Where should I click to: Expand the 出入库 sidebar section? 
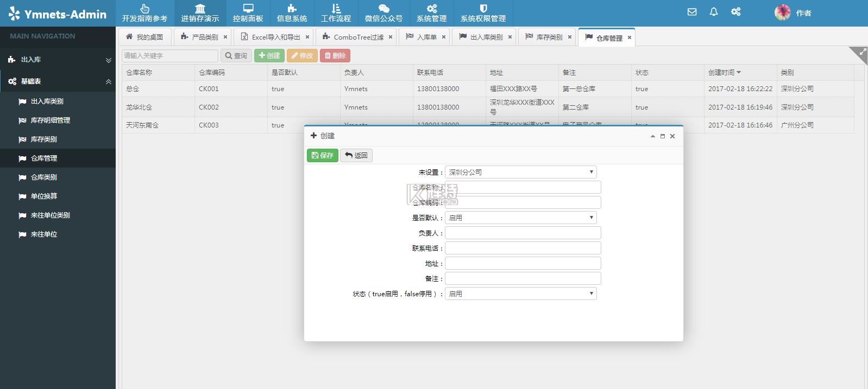[x=58, y=60]
